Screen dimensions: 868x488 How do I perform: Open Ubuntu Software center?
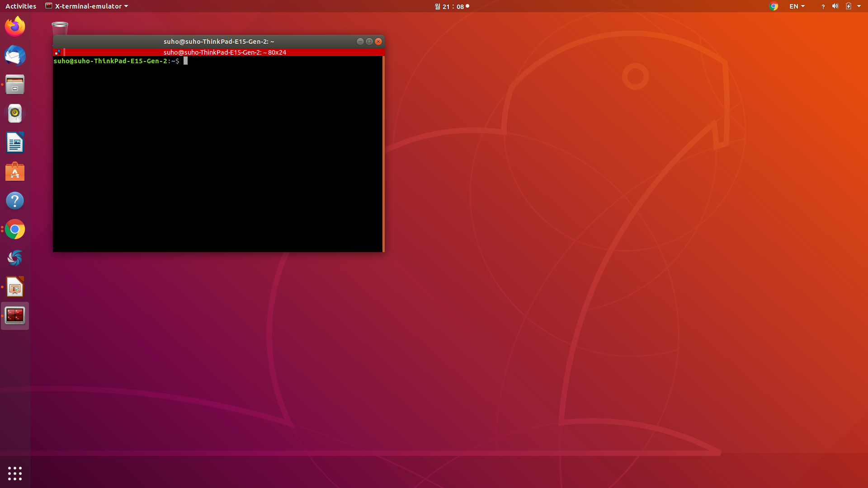(x=15, y=172)
